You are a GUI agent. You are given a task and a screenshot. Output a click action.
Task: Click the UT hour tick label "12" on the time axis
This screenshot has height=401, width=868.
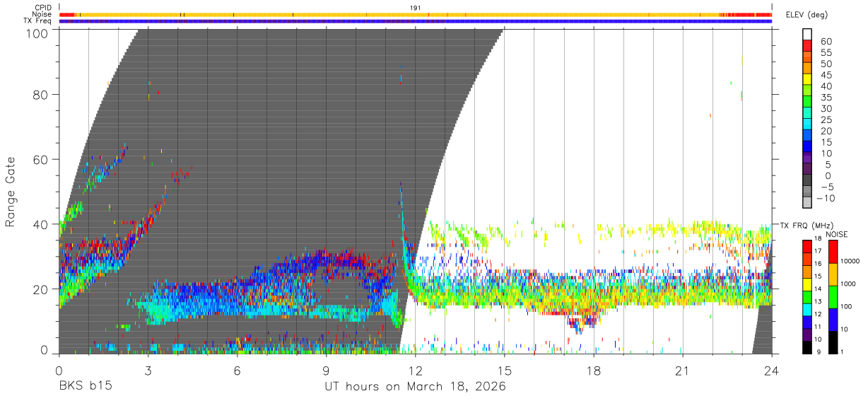[x=416, y=371]
